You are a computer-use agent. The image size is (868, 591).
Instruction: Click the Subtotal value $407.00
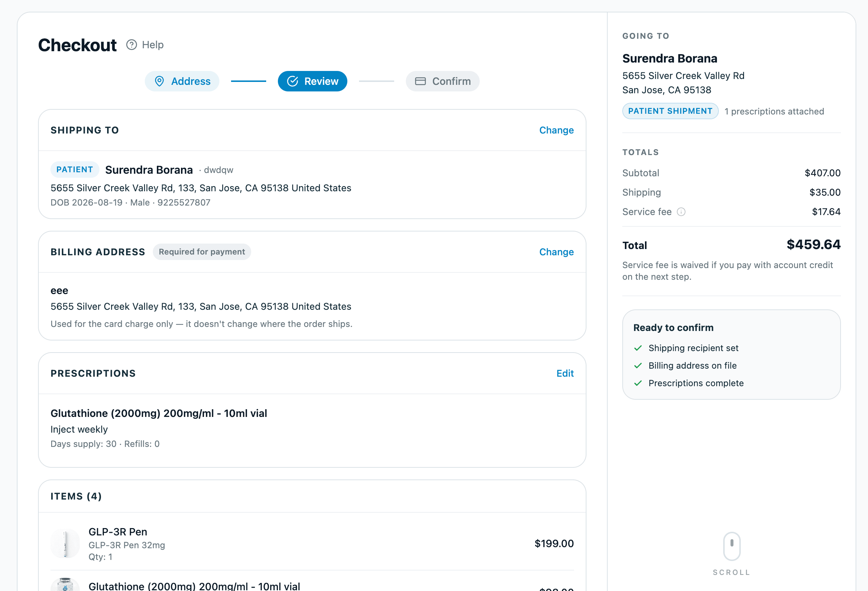click(822, 173)
